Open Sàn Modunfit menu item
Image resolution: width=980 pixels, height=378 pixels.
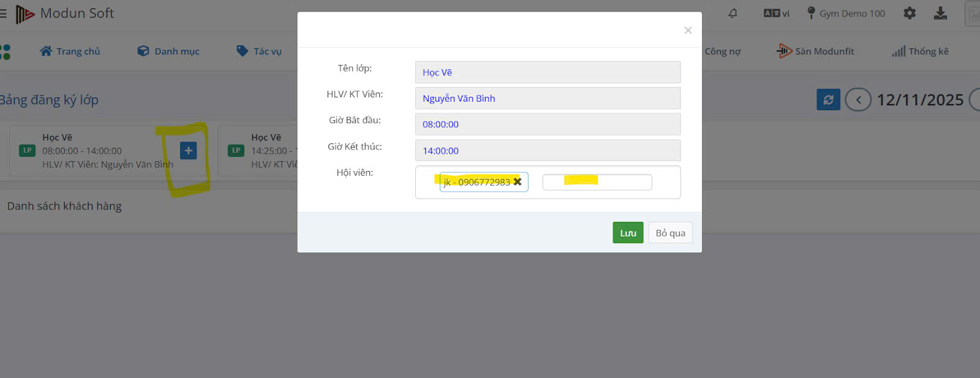(x=815, y=51)
